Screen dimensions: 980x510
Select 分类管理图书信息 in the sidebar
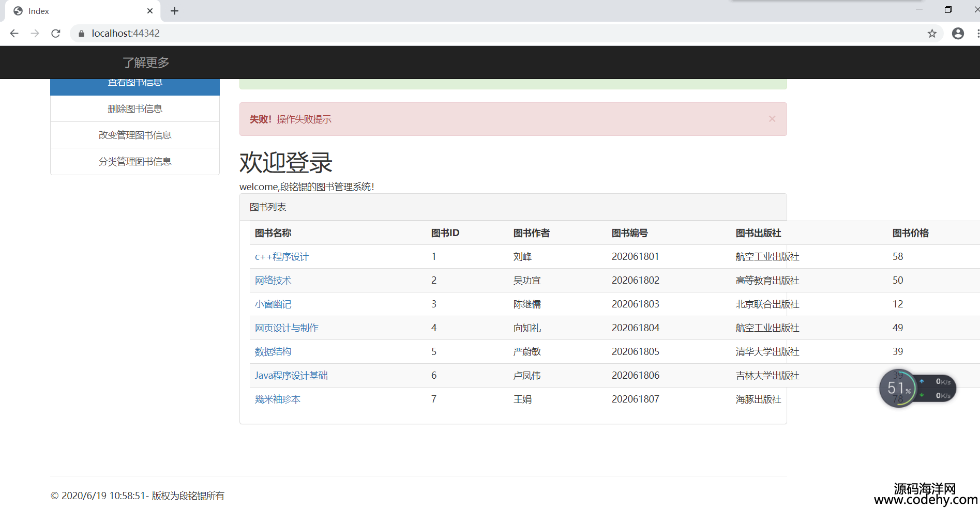135,162
